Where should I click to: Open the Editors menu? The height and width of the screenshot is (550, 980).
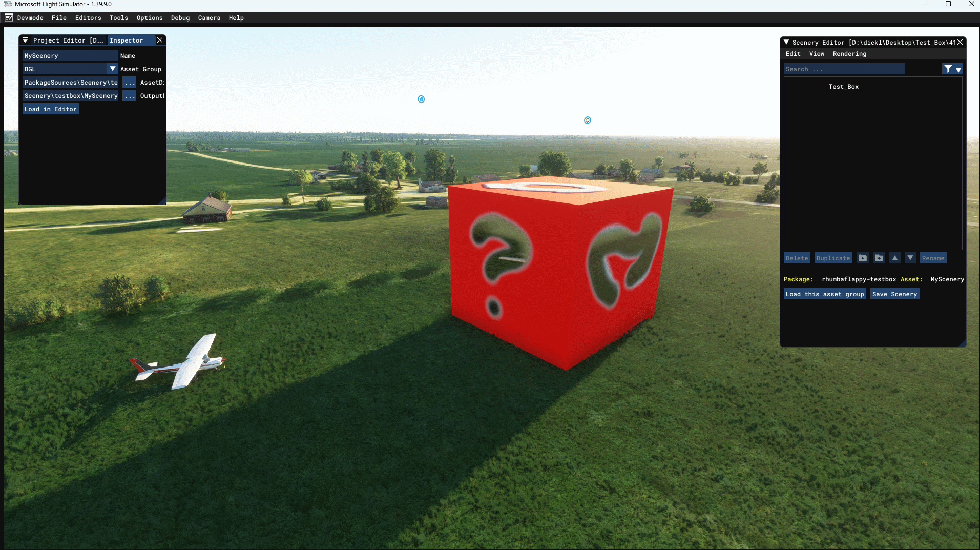[x=88, y=18]
